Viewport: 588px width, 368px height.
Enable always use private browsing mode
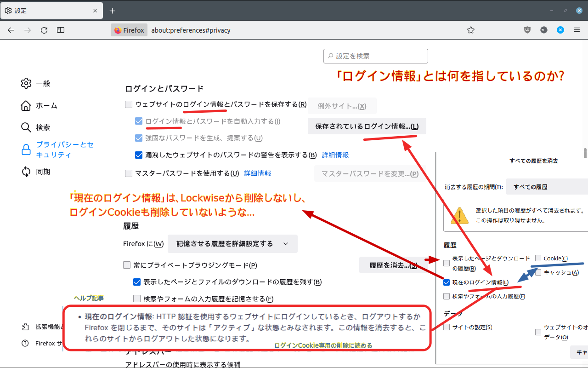pos(127,265)
